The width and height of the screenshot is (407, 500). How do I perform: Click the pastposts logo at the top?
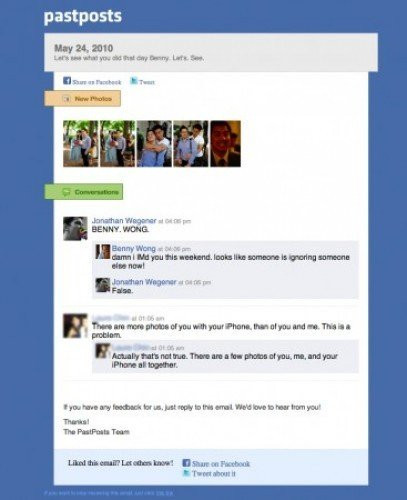coord(83,16)
